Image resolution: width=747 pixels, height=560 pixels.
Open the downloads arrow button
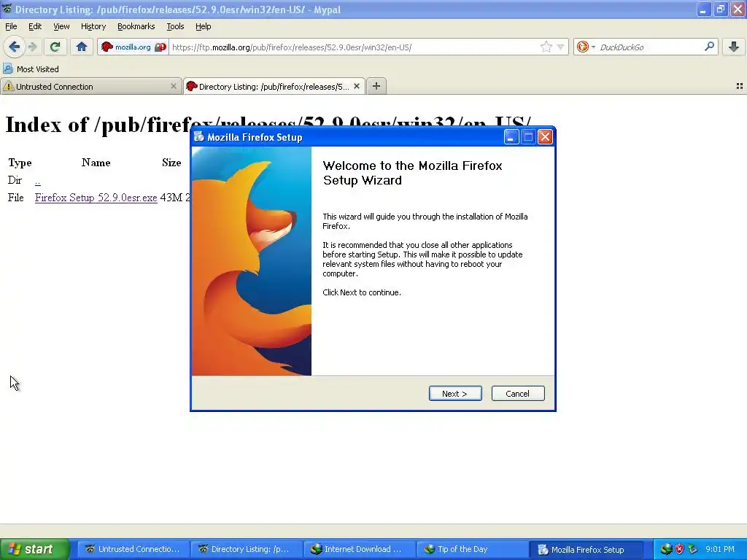734,47
